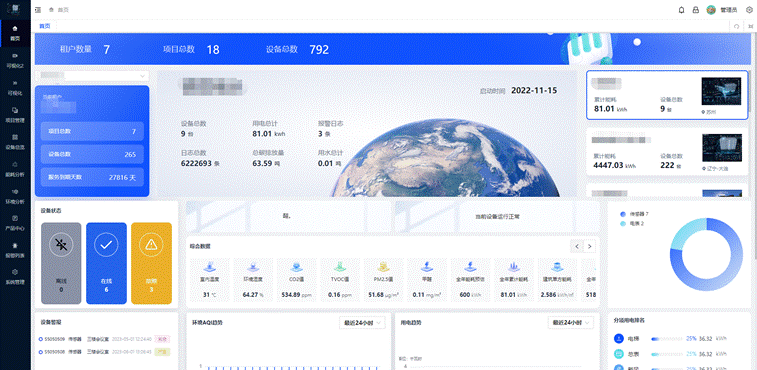
Task: Click the 电梯 ranking row icon
Action: tap(619, 339)
